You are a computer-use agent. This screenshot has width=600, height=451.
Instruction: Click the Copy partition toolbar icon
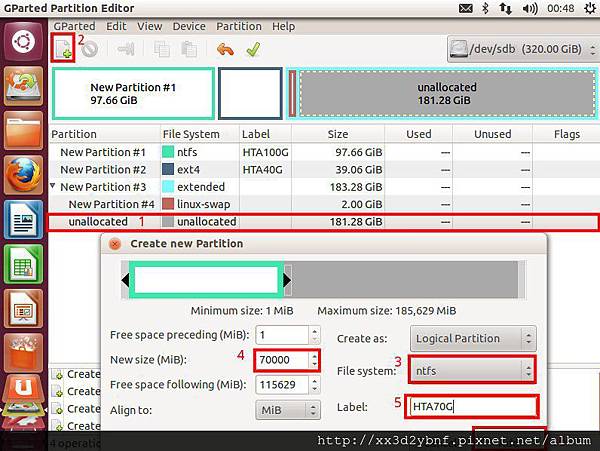[162, 49]
